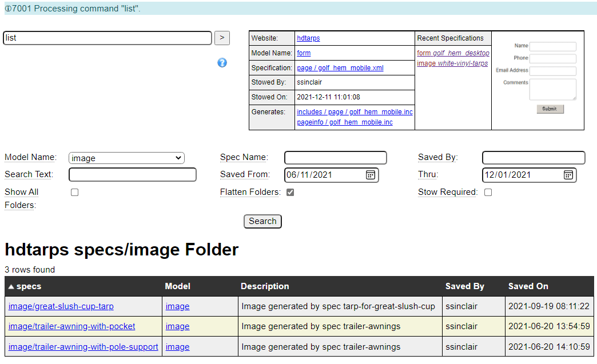The height and width of the screenshot is (364, 597).
Task: Open the Saved From calendar picker icon
Action: 370,175
